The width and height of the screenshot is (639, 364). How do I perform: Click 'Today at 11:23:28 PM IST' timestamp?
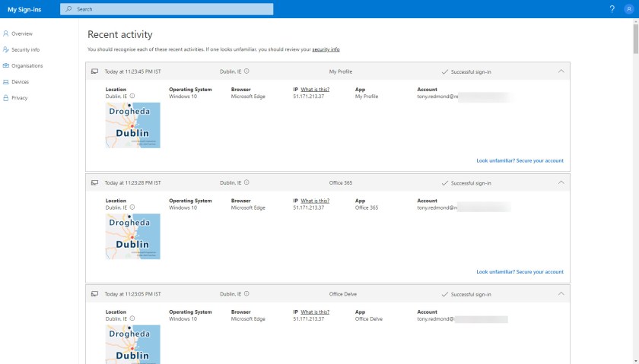coord(133,183)
